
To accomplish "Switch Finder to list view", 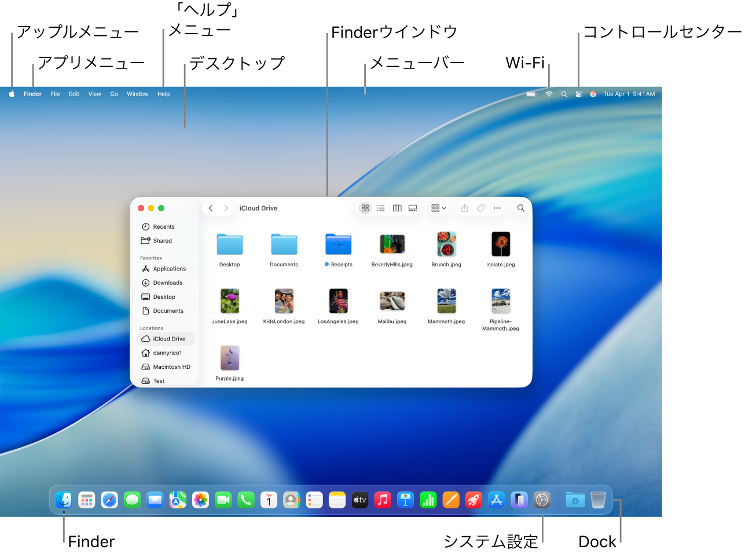I will (x=381, y=208).
